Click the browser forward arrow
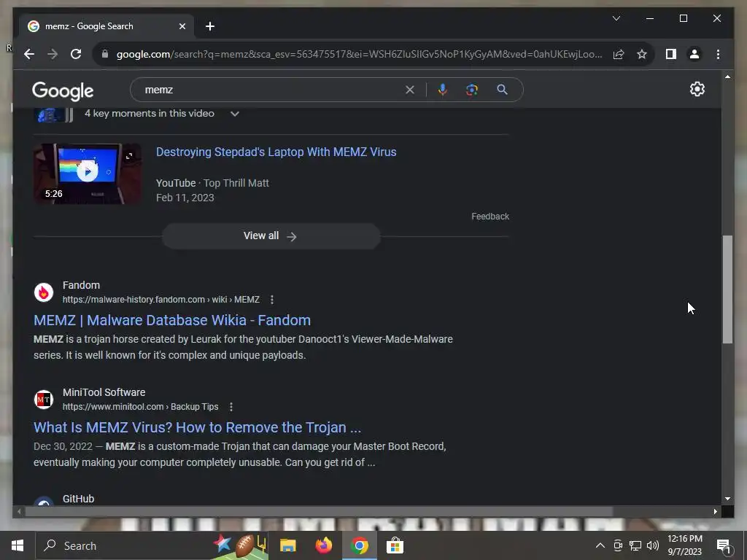Screen dimensions: 747x560 pos(53,54)
